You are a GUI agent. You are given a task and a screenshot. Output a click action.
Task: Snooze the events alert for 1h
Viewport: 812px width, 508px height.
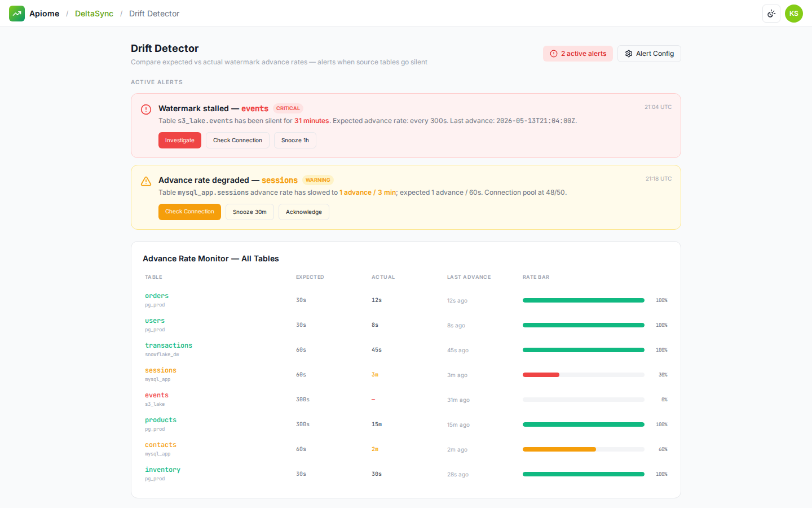coord(295,140)
